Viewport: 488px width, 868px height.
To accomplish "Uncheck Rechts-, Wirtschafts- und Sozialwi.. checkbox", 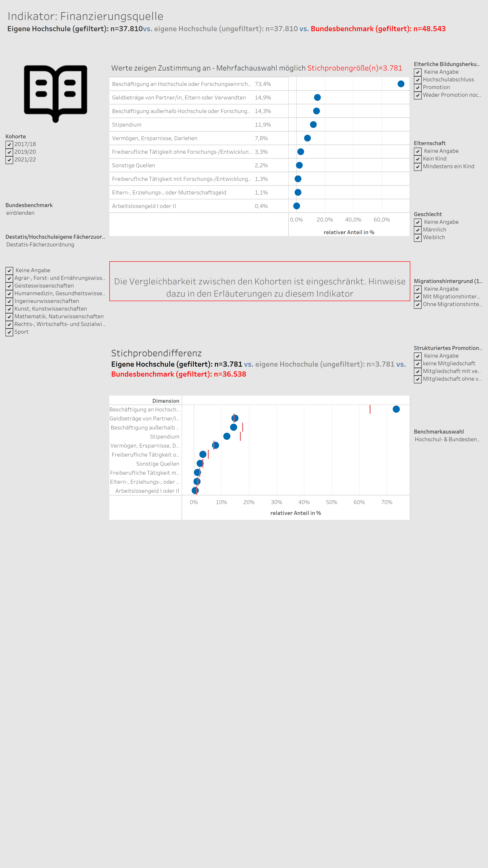I will (x=9, y=324).
